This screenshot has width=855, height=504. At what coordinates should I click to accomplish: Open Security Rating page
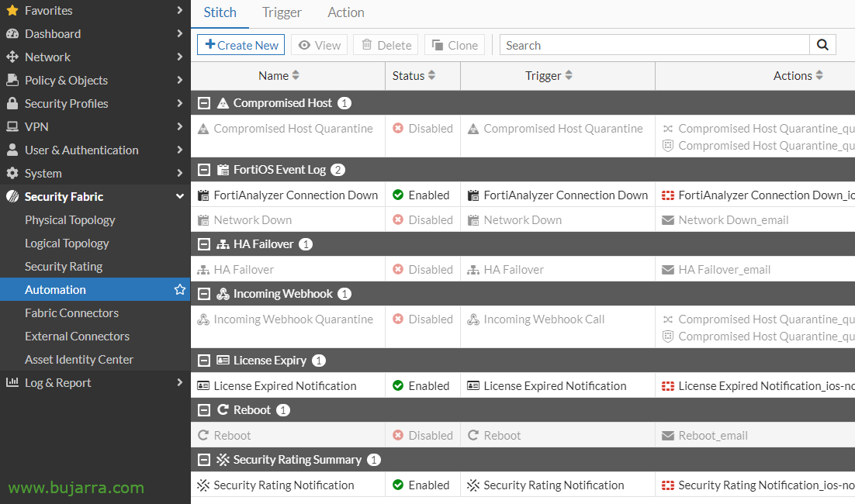coord(64,267)
